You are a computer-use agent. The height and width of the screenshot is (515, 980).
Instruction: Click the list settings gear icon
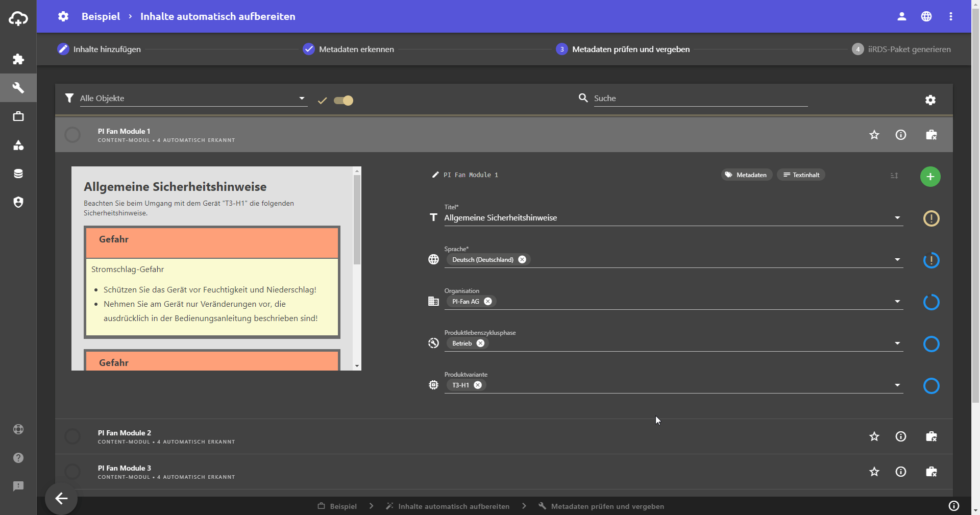click(x=930, y=100)
